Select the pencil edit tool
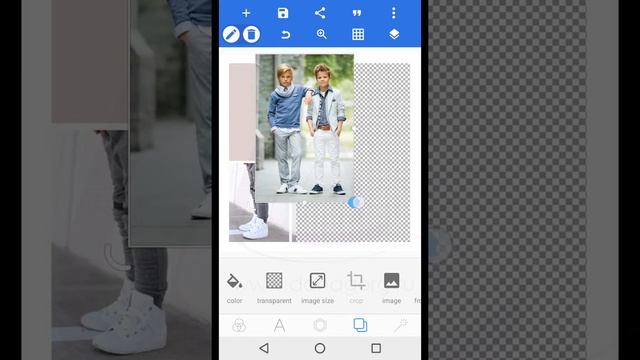 231,34
